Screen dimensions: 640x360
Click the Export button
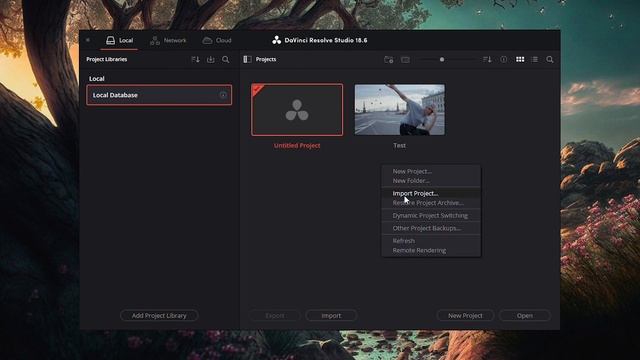point(275,316)
